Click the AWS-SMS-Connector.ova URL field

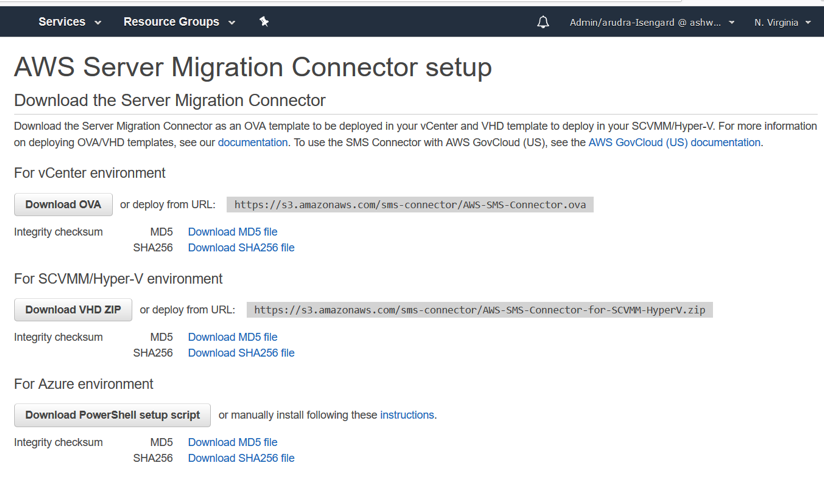tap(410, 205)
